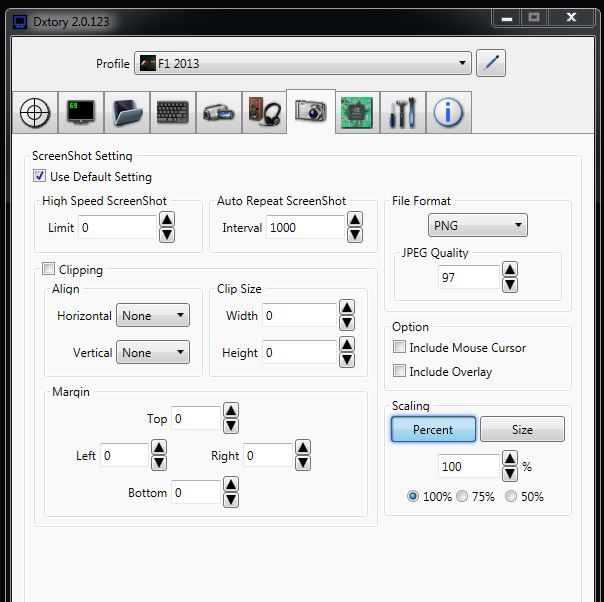Increase the Left margin value
Image resolution: width=604 pixels, height=602 pixels.
(x=159, y=448)
